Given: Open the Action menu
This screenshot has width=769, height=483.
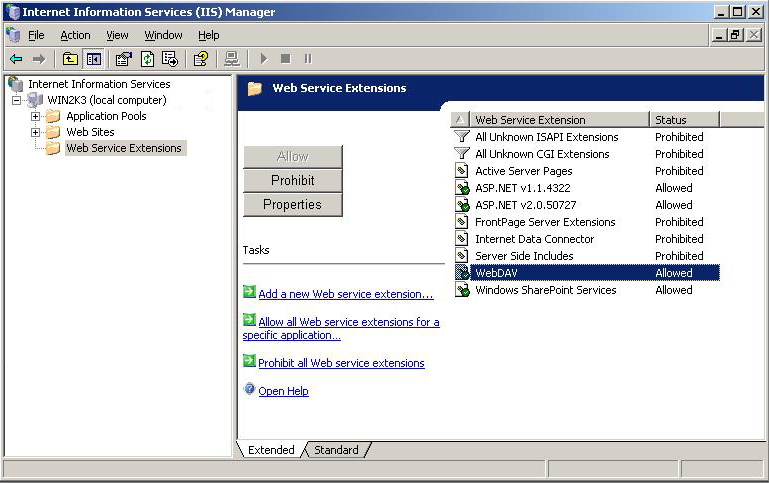Looking at the screenshot, I should 75,35.
